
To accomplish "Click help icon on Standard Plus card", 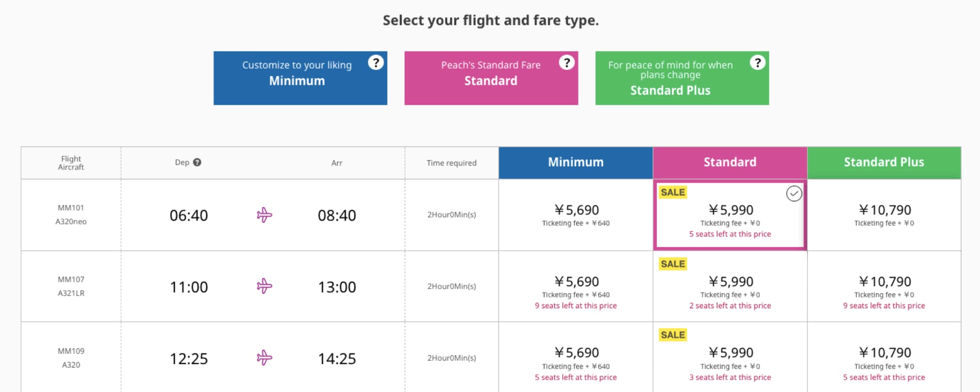I will (x=758, y=63).
